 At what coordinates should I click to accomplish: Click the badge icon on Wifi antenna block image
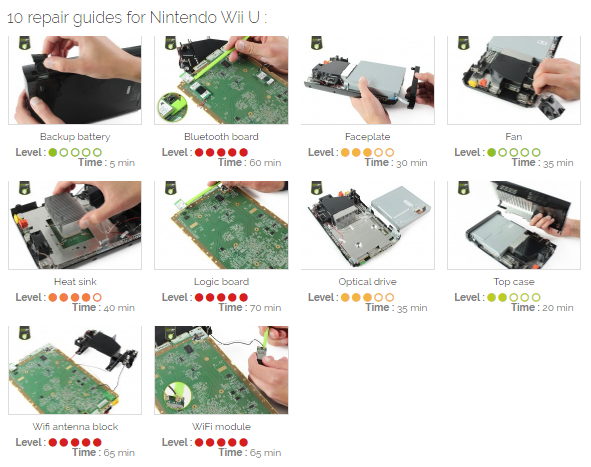tap(24, 333)
